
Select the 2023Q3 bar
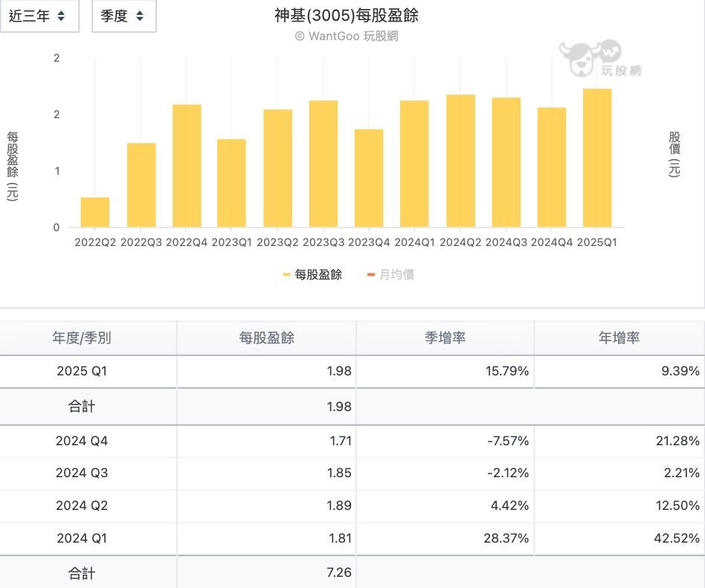(x=323, y=164)
